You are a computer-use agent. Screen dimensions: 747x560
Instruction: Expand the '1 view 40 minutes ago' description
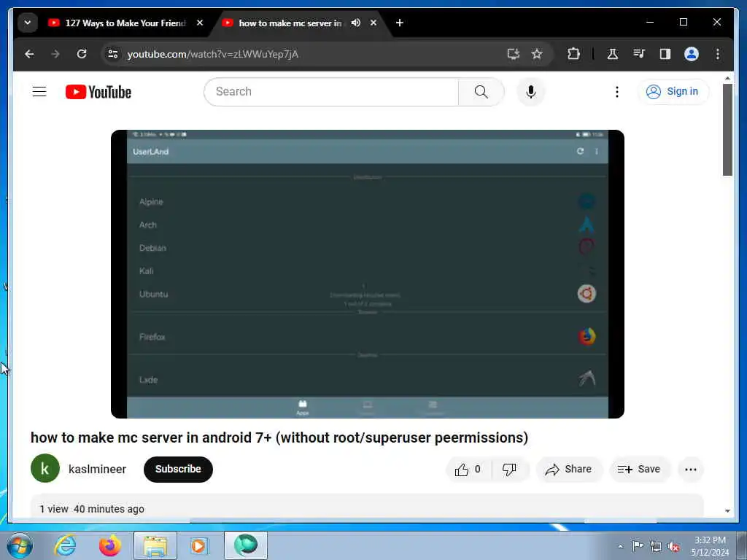tap(367, 506)
